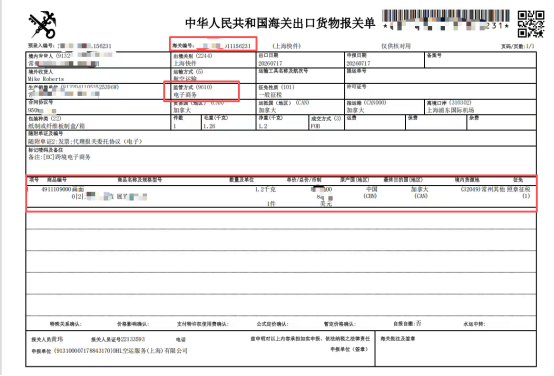
Task: Click the 征免性质 value 一般征税
Action: click(x=270, y=95)
